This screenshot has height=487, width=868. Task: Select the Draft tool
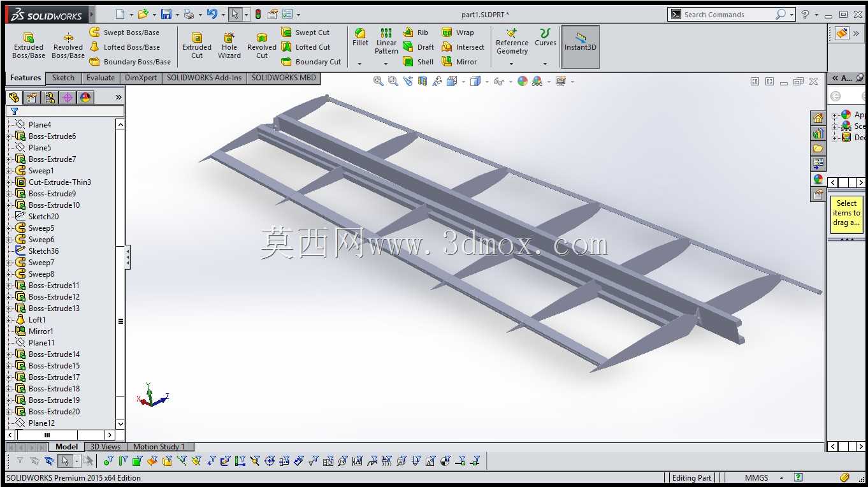click(418, 47)
